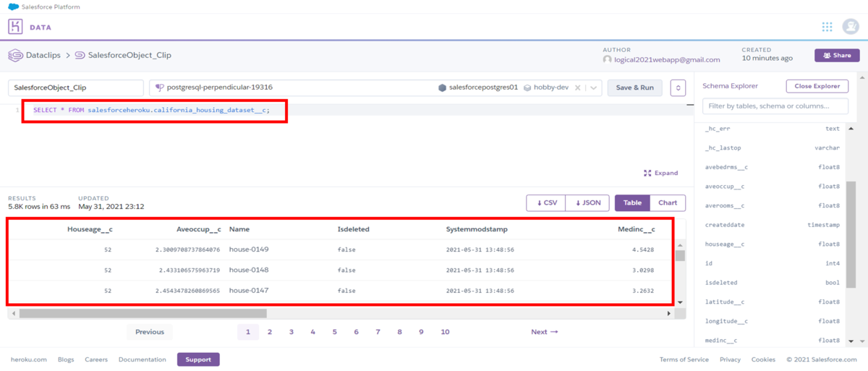Viewport: 868px width, 371px height.
Task: Switch to the Table view
Action: [632, 202]
